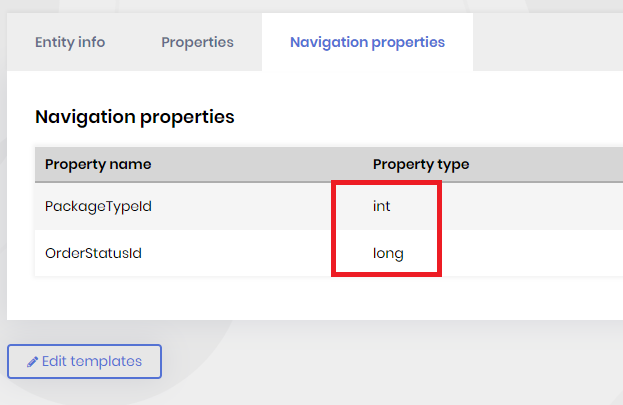Select the OrderStatusId property name cell

click(94, 253)
